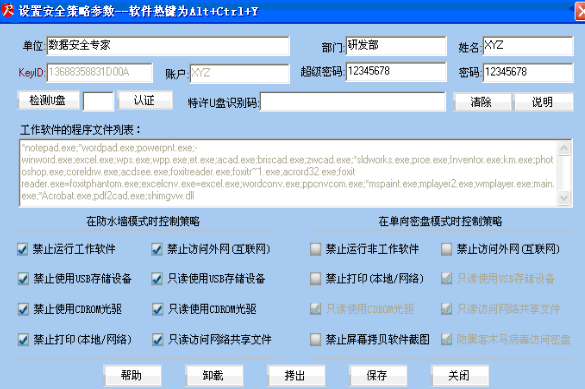Viewport: 585px width, 389px height.
Task: Save settings with the 保存 button
Action: click(378, 375)
